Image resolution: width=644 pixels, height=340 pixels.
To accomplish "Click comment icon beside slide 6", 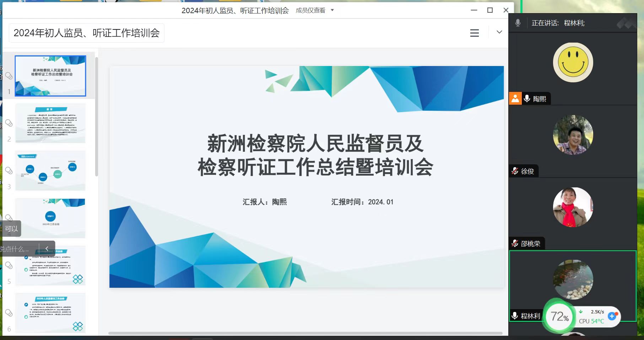I will (x=9, y=313).
